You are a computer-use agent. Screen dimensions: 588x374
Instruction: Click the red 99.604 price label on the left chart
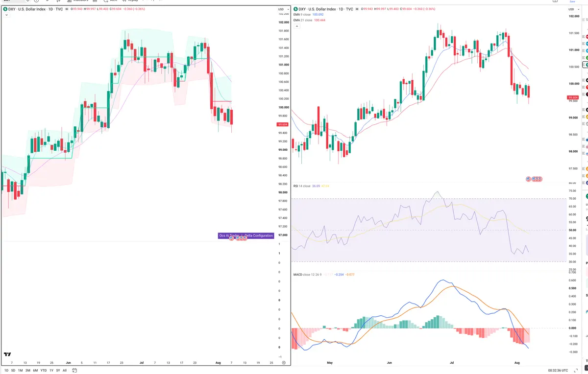click(x=282, y=124)
